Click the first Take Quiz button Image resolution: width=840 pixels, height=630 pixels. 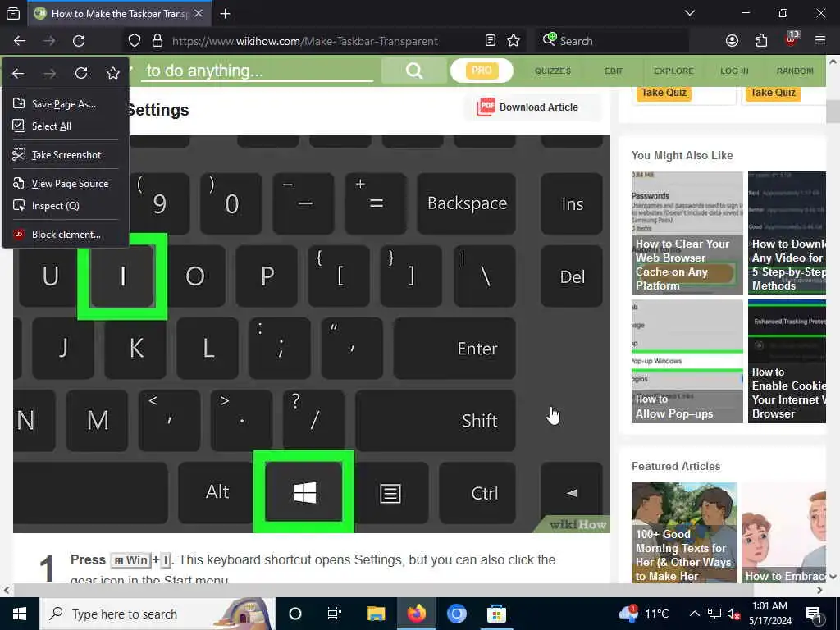664,92
